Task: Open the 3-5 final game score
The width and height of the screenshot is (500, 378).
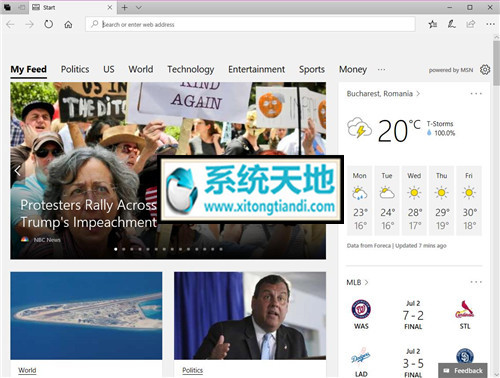Action: 413,363
